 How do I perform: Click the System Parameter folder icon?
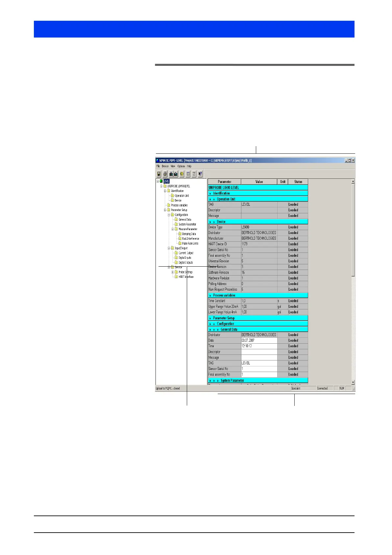(176, 224)
